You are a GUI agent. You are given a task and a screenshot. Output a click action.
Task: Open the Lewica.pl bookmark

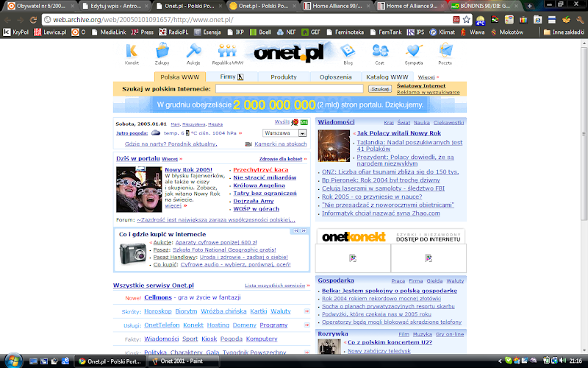[50, 32]
